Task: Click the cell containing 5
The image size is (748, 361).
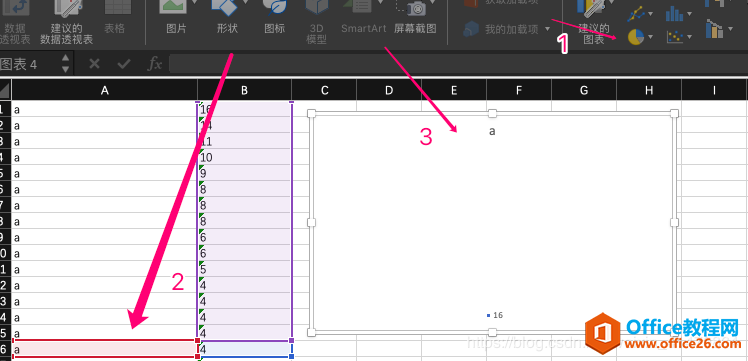Action: pos(244,269)
